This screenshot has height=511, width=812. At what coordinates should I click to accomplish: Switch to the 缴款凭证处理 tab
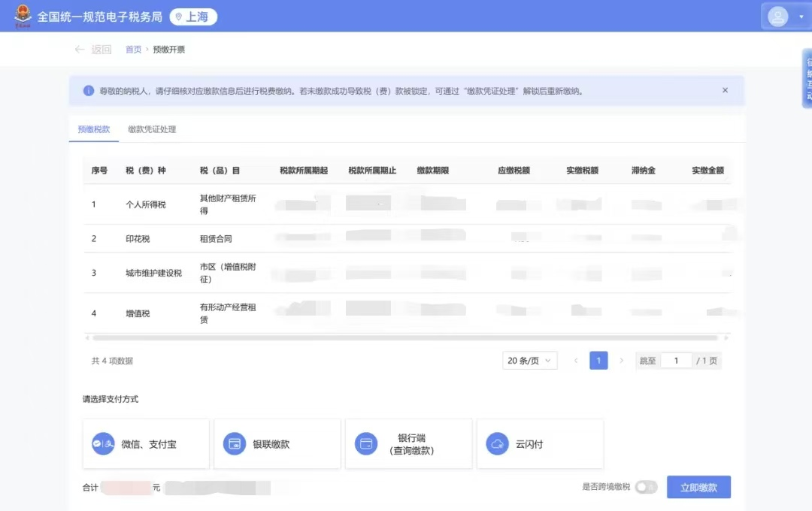pos(152,129)
